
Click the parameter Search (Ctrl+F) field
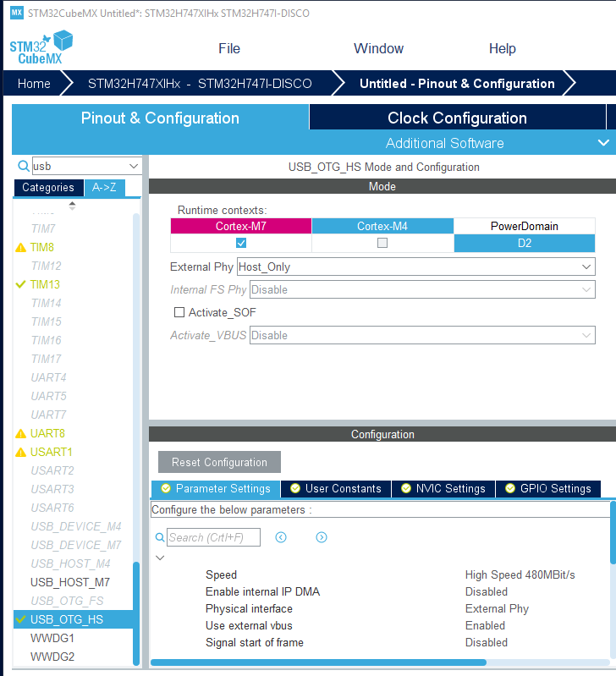coord(213,537)
